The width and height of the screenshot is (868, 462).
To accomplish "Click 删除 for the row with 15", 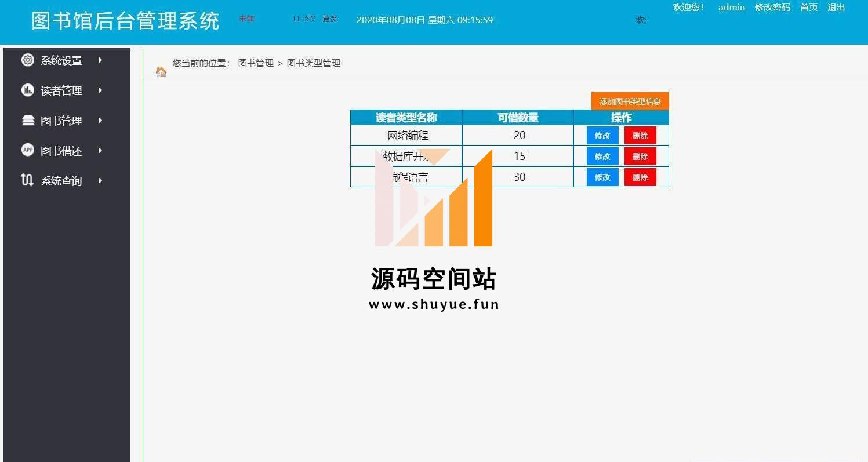I will (x=640, y=157).
